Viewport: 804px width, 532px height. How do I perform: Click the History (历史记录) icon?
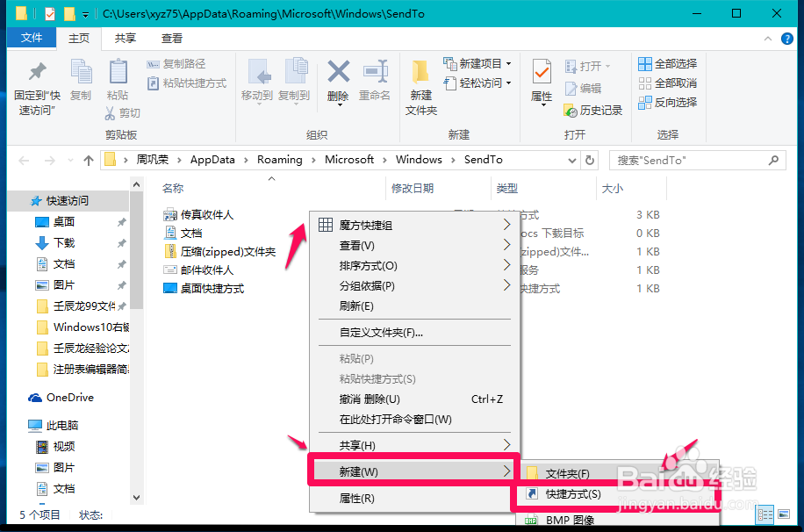(x=571, y=110)
